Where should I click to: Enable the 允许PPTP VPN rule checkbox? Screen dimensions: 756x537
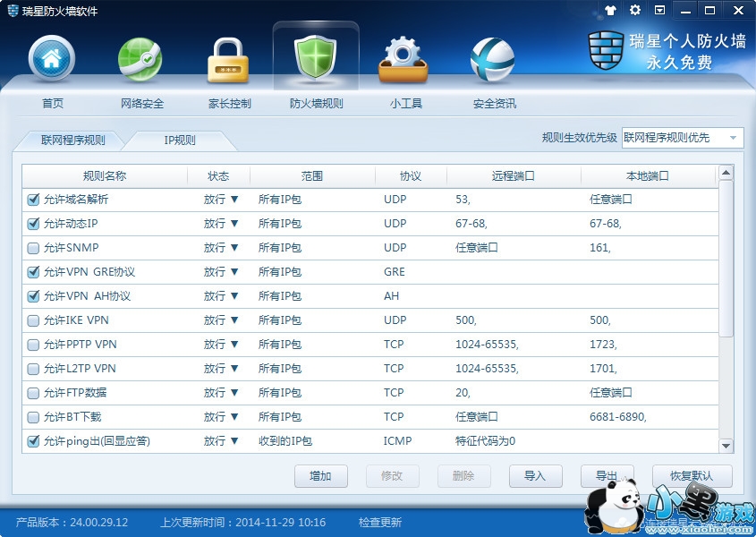coord(33,345)
